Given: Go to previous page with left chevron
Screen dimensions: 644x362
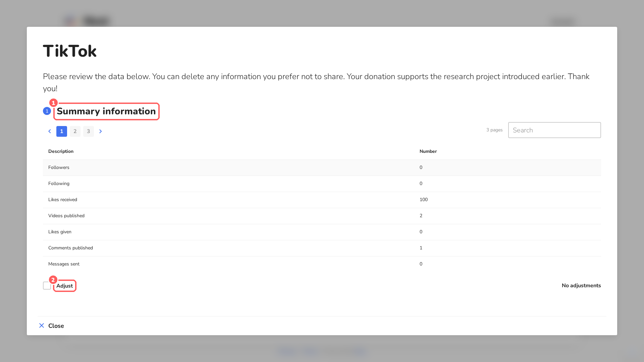Looking at the screenshot, I should [x=50, y=131].
